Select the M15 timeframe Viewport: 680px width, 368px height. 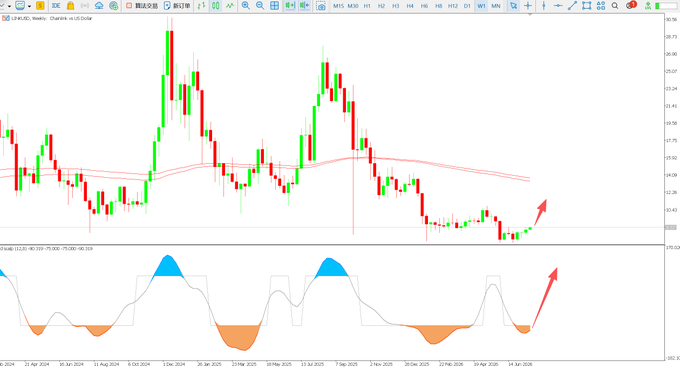[338, 6]
